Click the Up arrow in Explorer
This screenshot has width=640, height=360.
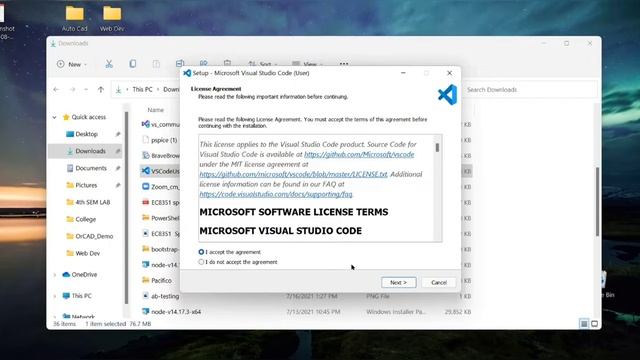101,89
